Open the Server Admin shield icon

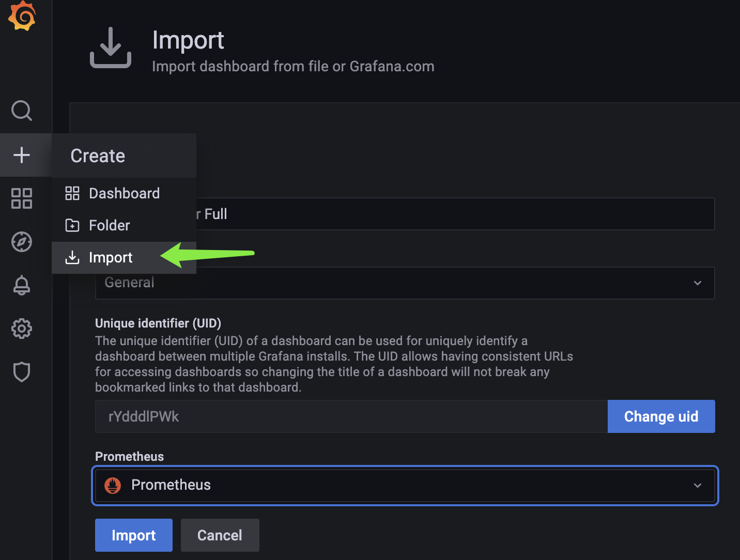pyautogui.click(x=22, y=372)
